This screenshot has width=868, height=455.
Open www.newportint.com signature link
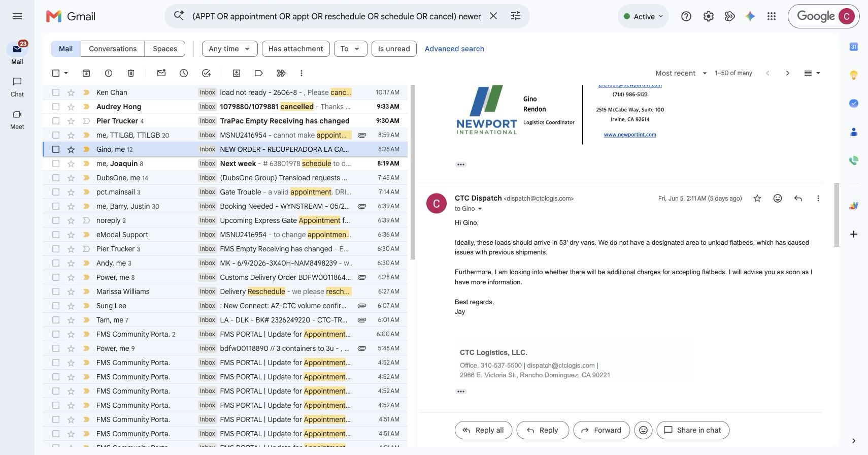click(x=630, y=135)
